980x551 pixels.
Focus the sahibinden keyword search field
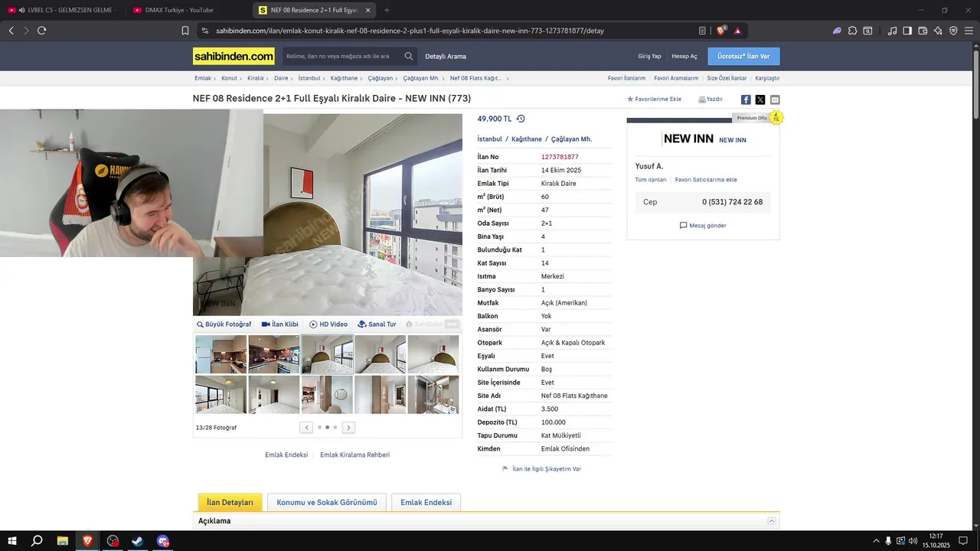click(x=342, y=56)
